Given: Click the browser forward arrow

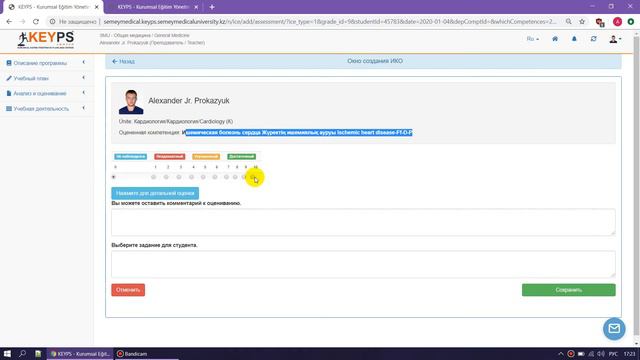Looking at the screenshot, I should click(22, 22).
